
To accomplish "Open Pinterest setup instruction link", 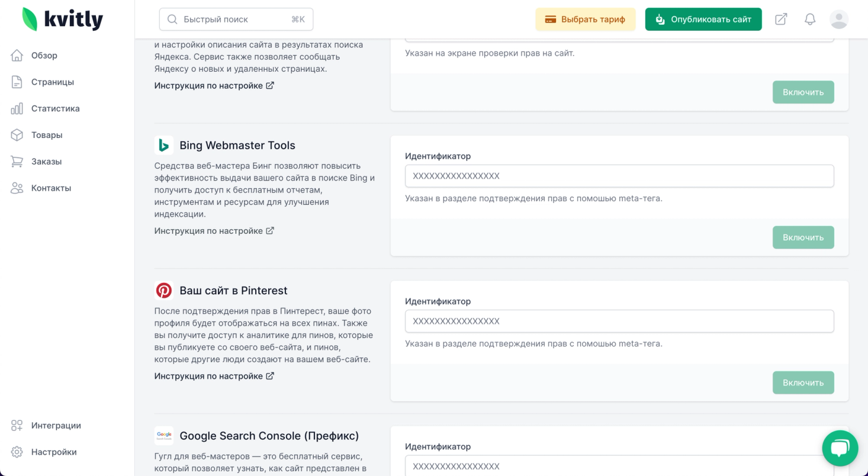I will (x=214, y=376).
